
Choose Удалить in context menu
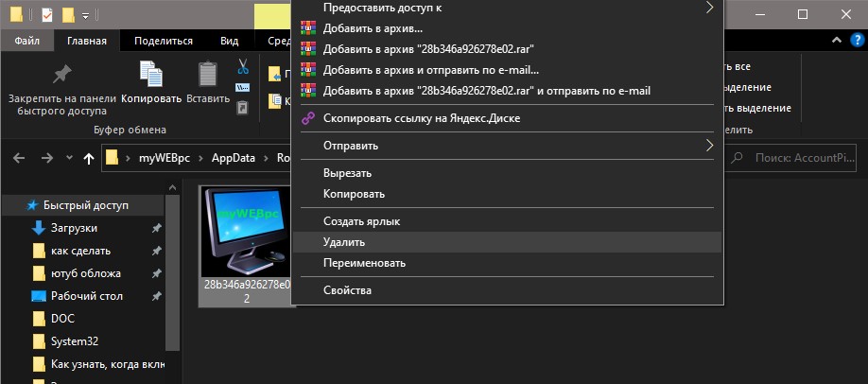(x=507, y=242)
